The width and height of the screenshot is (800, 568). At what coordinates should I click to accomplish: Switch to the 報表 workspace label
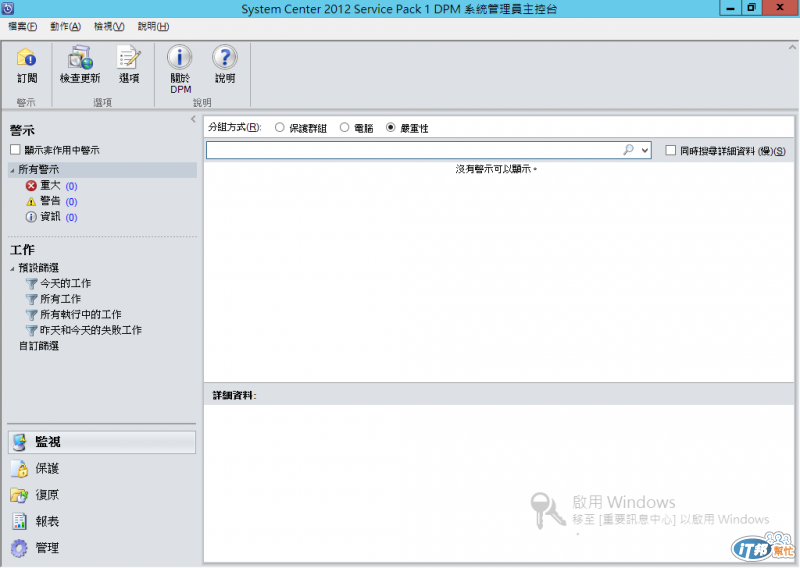pyautogui.click(x=47, y=521)
